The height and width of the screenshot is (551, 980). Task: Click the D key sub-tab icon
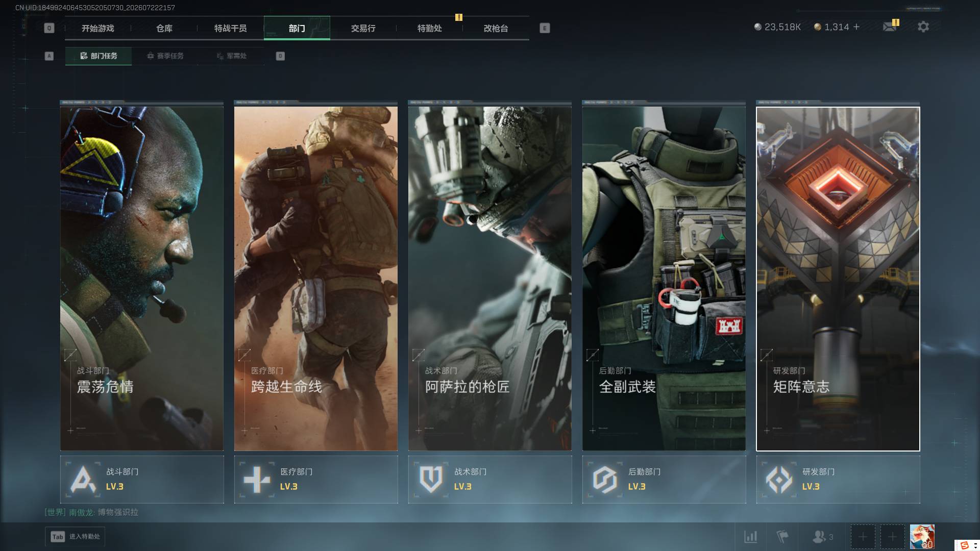pyautogui.click(x=280, y=56)
